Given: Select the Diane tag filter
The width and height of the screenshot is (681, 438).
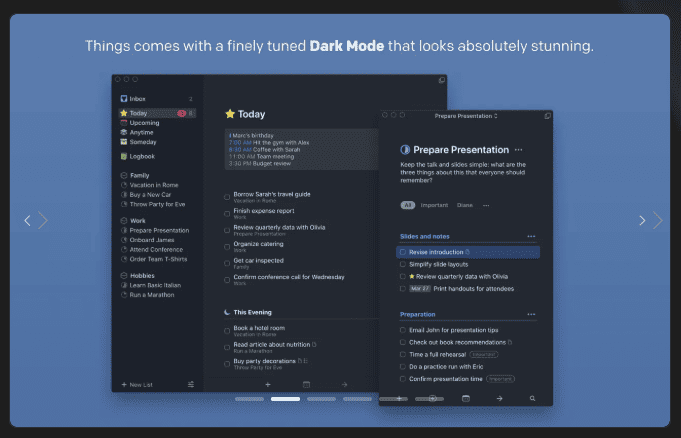Looking at the screenshot, I should click(x=465, y=205).
